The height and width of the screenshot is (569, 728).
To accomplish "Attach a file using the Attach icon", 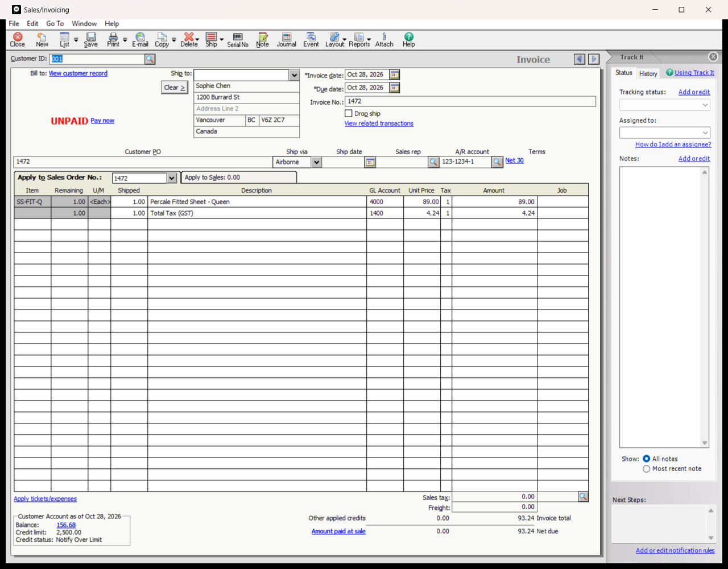I will 384,40.
